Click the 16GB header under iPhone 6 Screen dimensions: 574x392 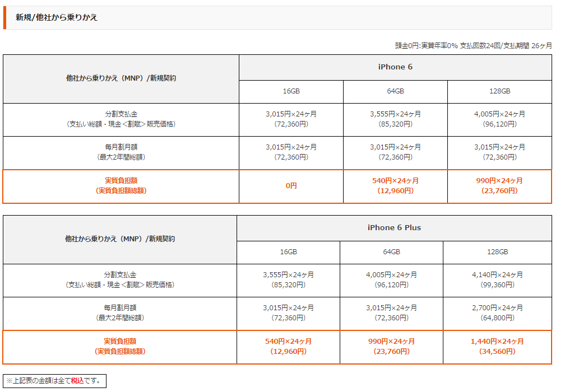pyautogui.click(x=291, y=91)
